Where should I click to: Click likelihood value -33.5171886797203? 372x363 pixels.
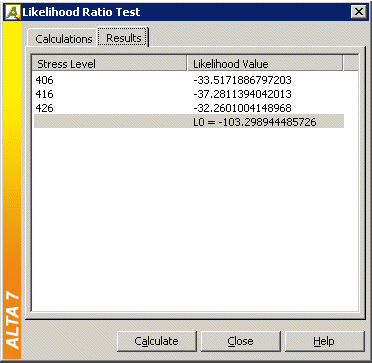242,80
